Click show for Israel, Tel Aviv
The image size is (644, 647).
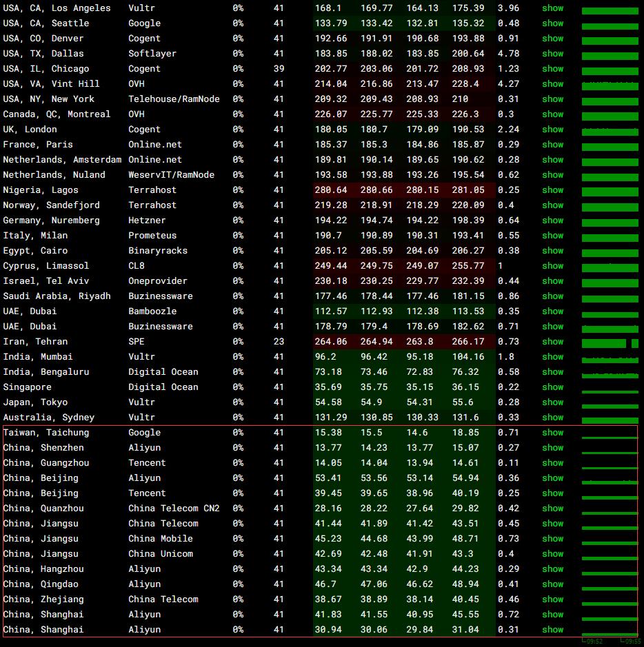click(x=552, y=281)
